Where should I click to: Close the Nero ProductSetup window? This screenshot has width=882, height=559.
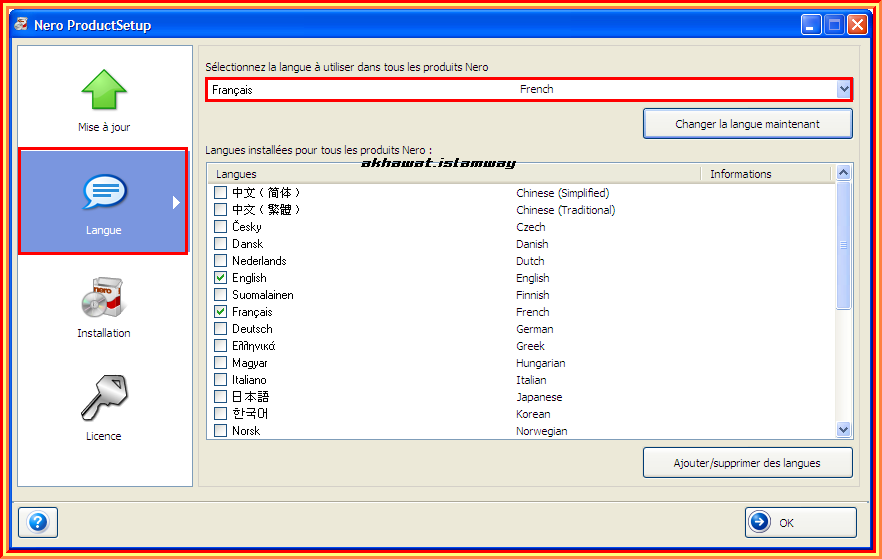click(857, 25)
